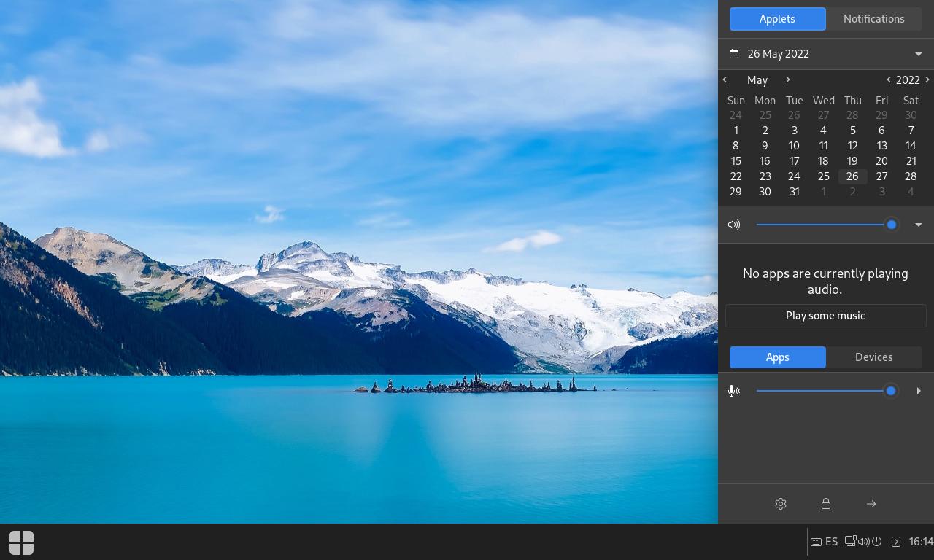Screen dimensions: 934x560
Task: Open the Budgie applications menu
Action: [x=21, y=542]
